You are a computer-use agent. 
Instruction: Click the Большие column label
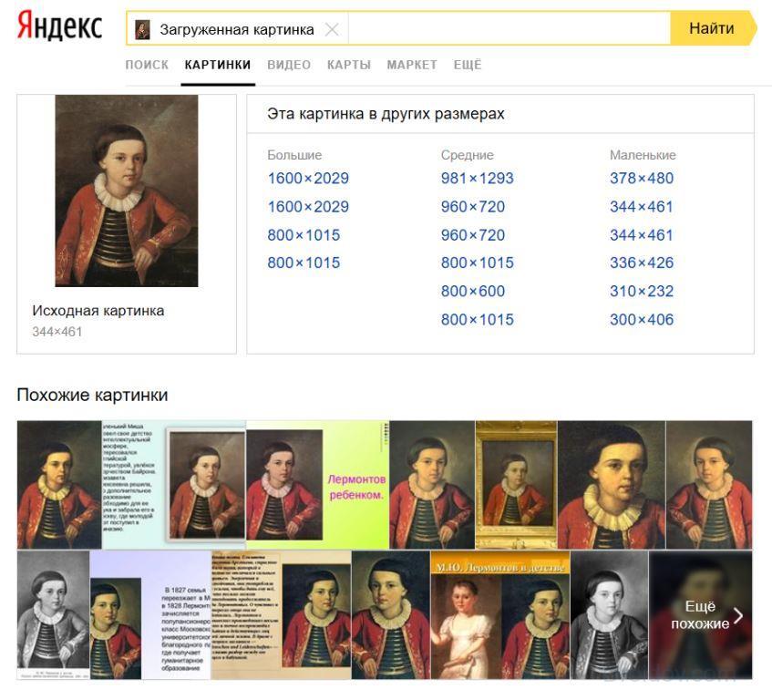click(294, 155)
